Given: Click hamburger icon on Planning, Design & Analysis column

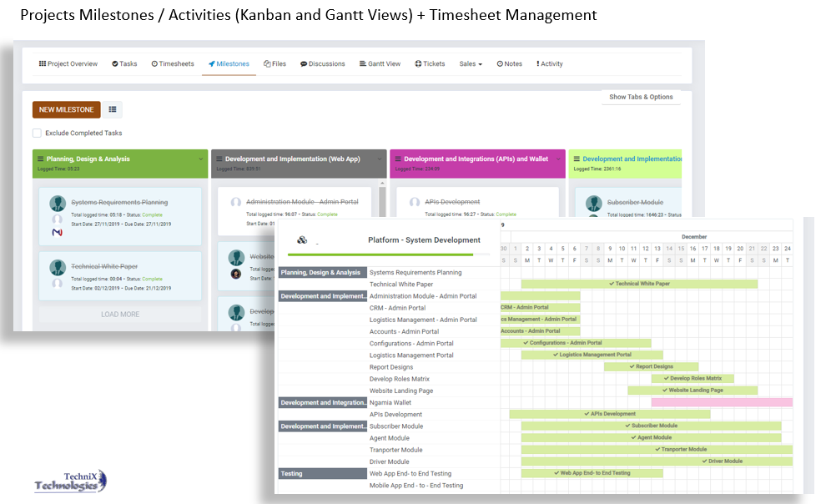Looking at the screenshot, I should (x=42, y=159).
